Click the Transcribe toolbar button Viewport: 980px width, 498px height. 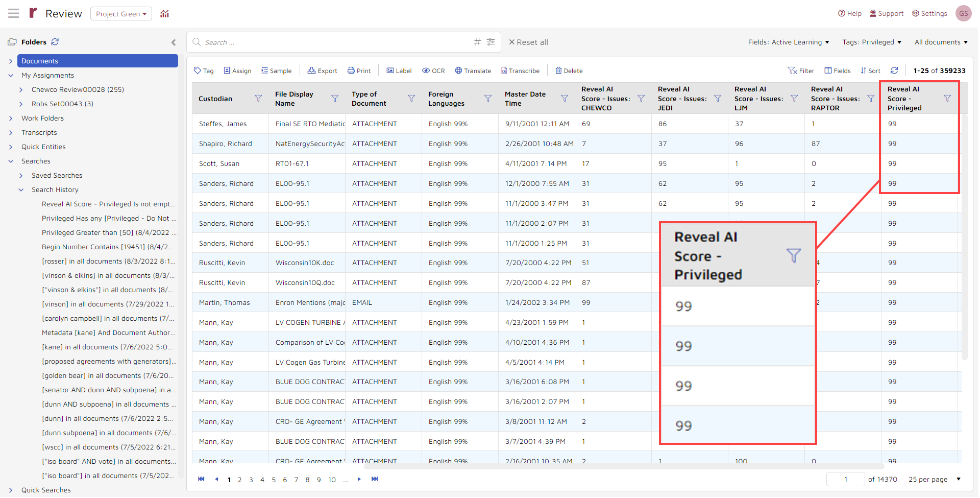pos(520,70)
